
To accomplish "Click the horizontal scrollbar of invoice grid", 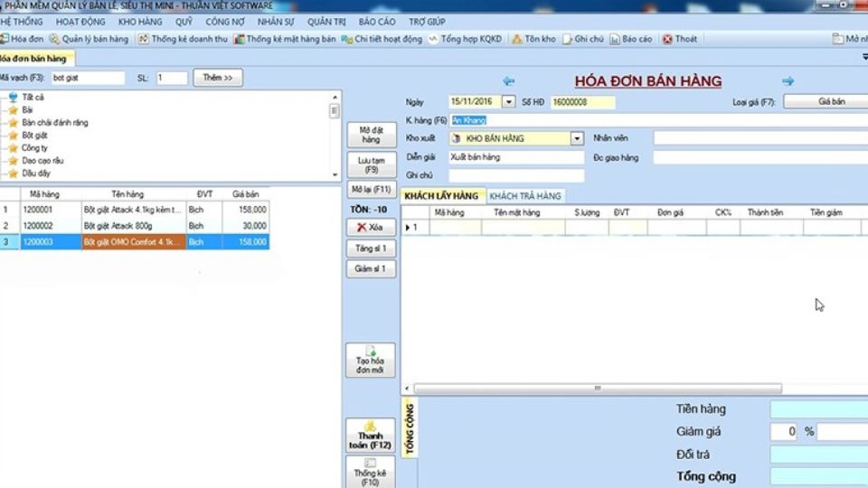I will pos(597,389).
